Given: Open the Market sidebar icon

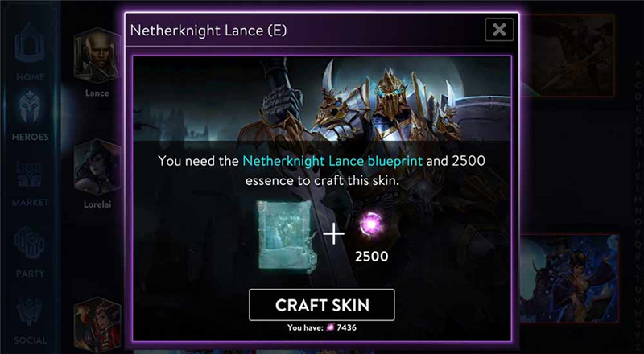Looking at the screenshot, I should point(30,183).
